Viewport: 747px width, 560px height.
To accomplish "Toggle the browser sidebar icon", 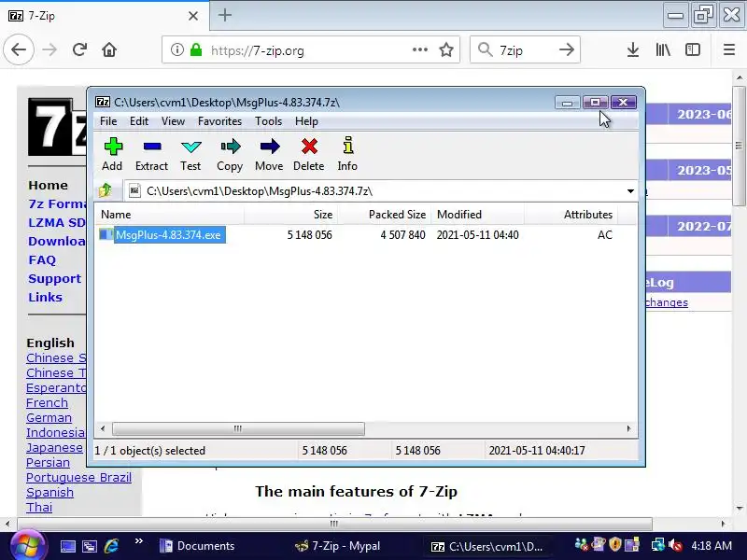I will coord(693,49).
